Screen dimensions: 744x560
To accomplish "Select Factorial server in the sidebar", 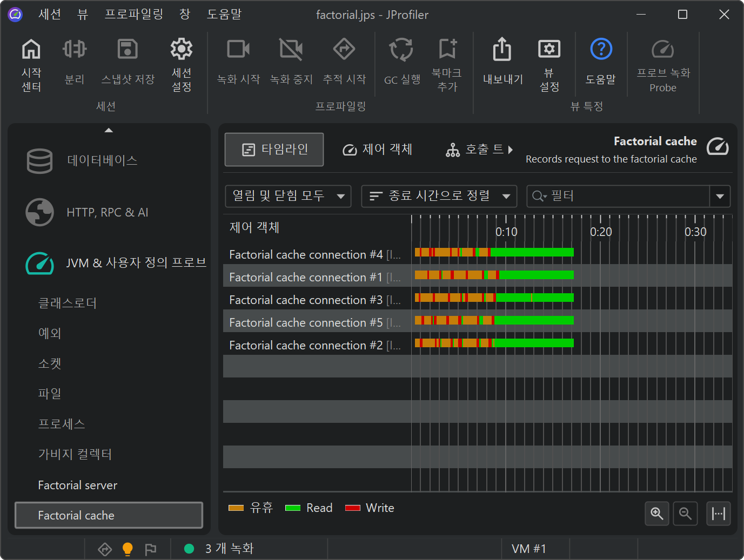I will (x=78, y=485).
